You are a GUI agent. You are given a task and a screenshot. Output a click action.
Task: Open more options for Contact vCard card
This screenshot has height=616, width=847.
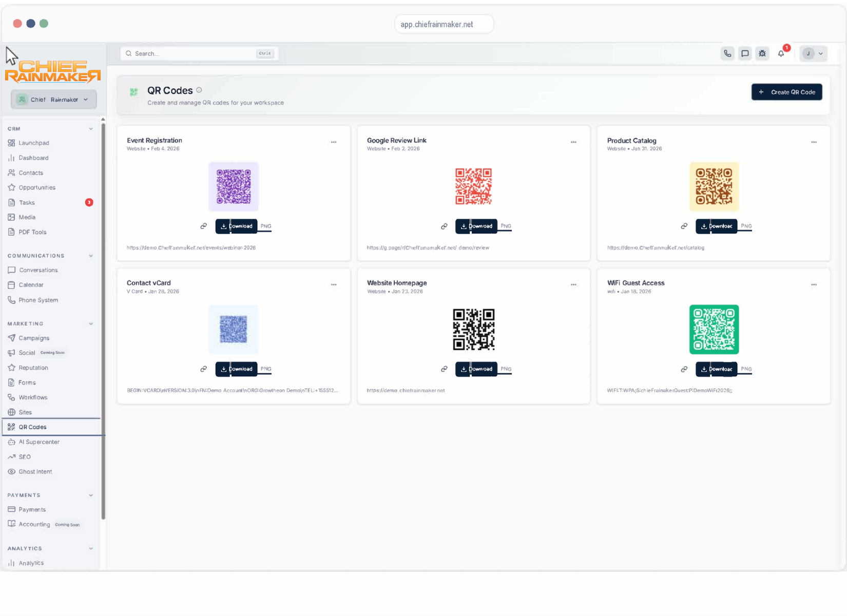(334, 284)
